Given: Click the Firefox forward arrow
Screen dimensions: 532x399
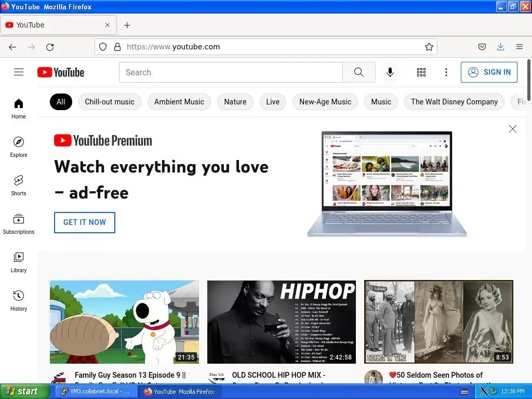Looking at the screenshot, I should pyautogui.click(x=31, y=47).
